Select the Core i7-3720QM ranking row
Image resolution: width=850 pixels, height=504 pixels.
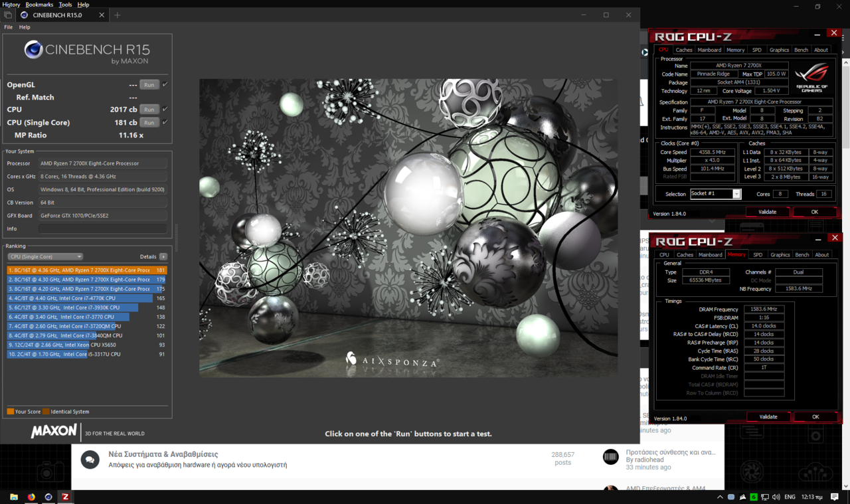click(x=87, y=326)
